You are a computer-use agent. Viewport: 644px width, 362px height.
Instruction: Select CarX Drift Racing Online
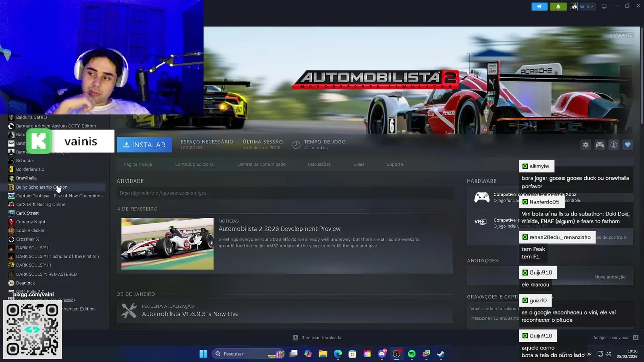coord(40,204)
